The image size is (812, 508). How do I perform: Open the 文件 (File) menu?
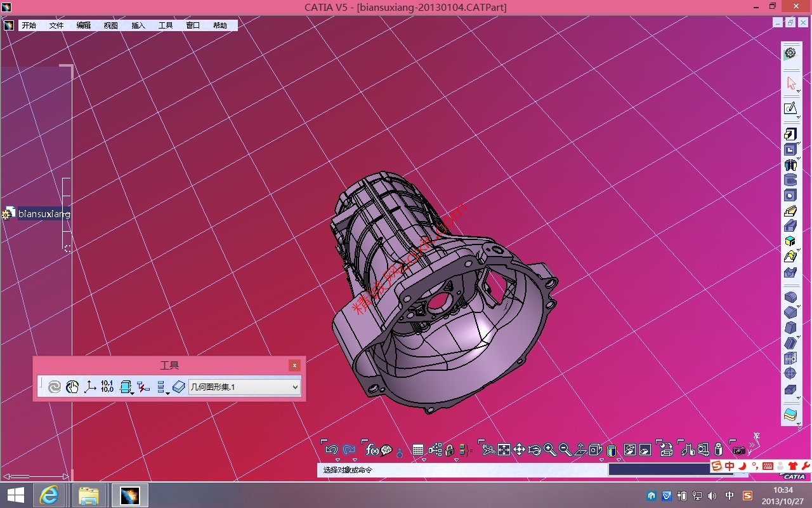(x=56, y=25)
